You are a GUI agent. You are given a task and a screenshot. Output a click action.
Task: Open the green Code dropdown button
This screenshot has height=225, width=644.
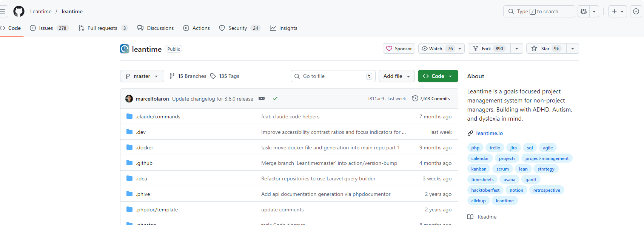point(438,76)
